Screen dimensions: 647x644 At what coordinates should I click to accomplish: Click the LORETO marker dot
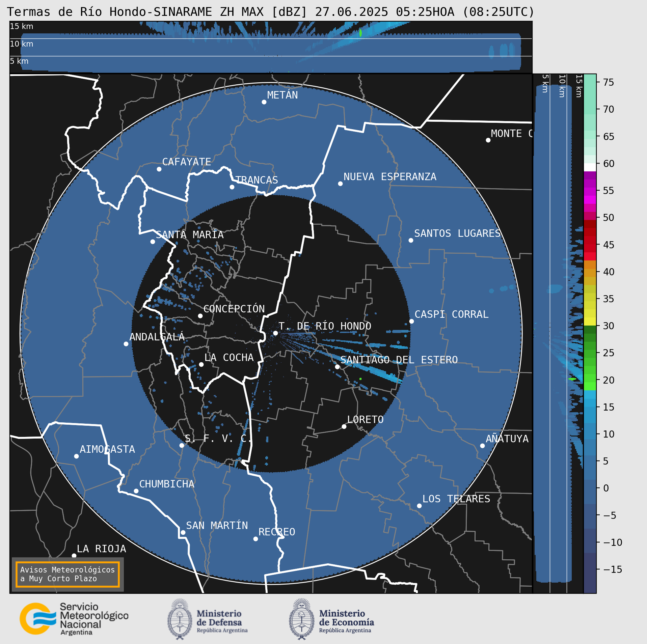(344, 426)
